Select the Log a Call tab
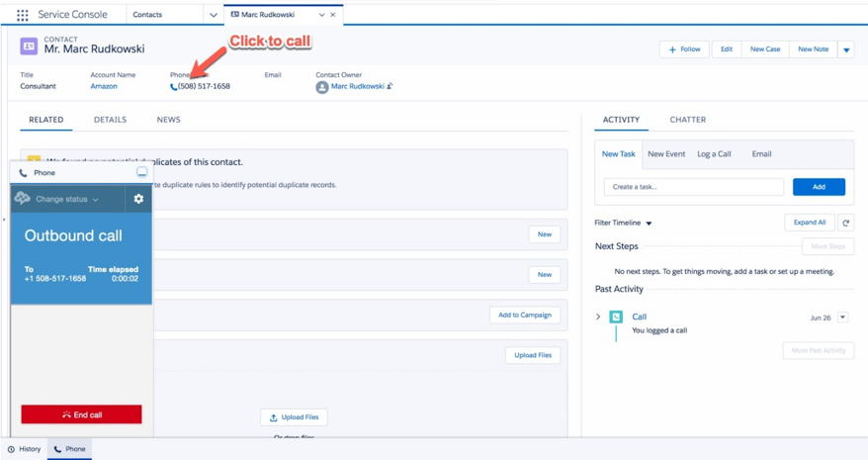The width and height of the screenshot is (868, 460). coord(714,154)
